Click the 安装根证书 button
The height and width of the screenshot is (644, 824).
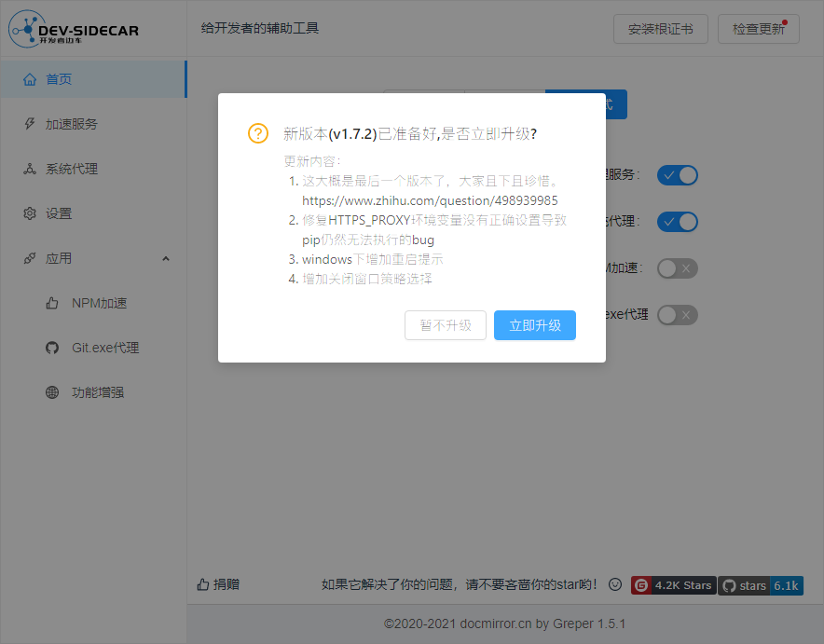[x=660, y=29]
